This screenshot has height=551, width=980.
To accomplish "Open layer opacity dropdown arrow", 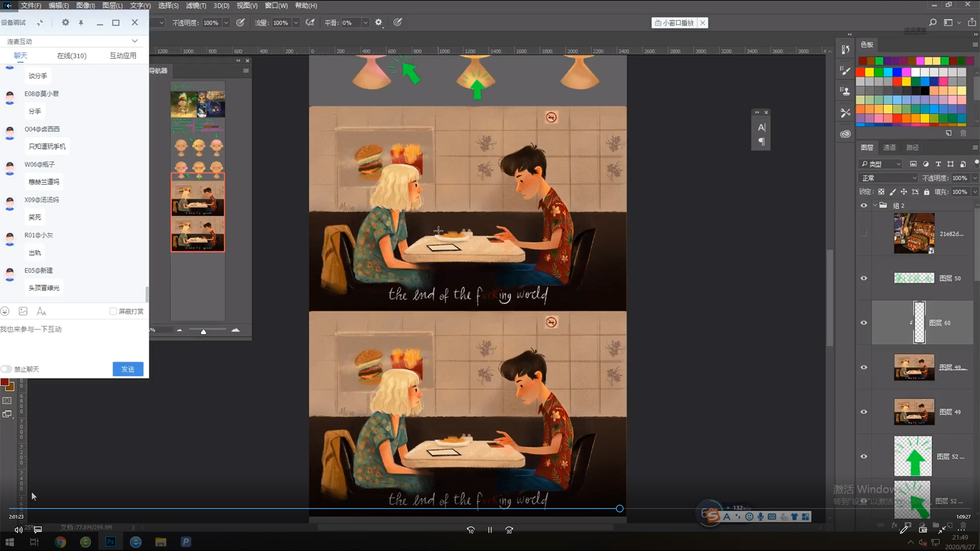I will 974,178.
